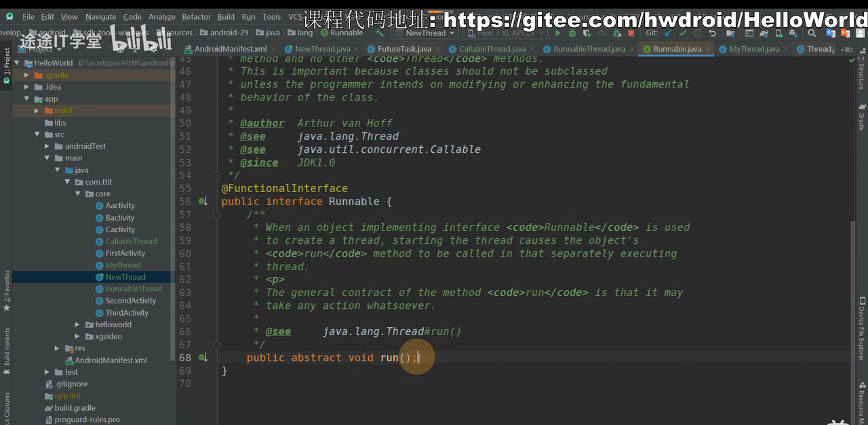The image size is (868, 425).
Task: Click implementations gutter icon on line 56
Action: pyautogui.click(x=203, y=202)
